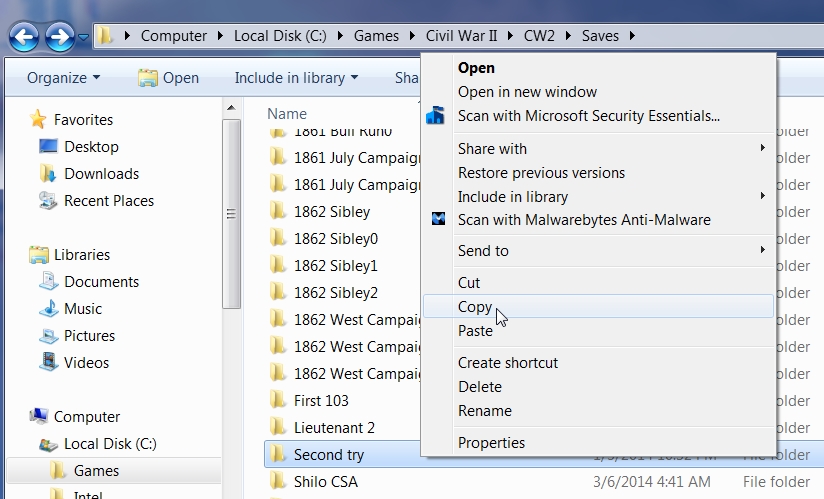Select Properties in the context menu
The height and width of the screenshot is (499, 824).
[x=491, y=443]
